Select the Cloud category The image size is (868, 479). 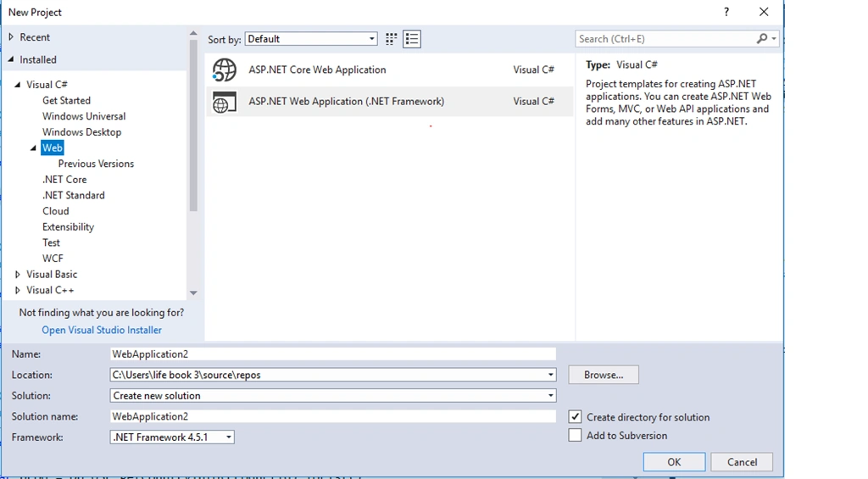55,211
